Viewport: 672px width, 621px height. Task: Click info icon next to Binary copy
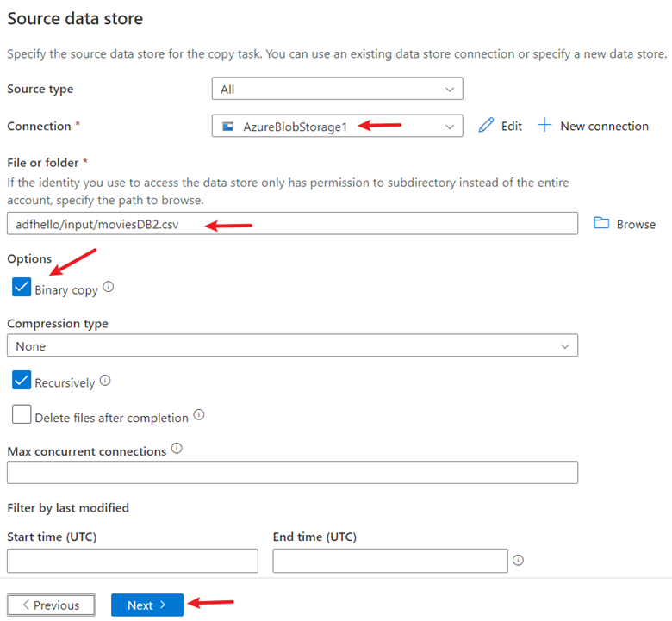click(x=109, y=288)
